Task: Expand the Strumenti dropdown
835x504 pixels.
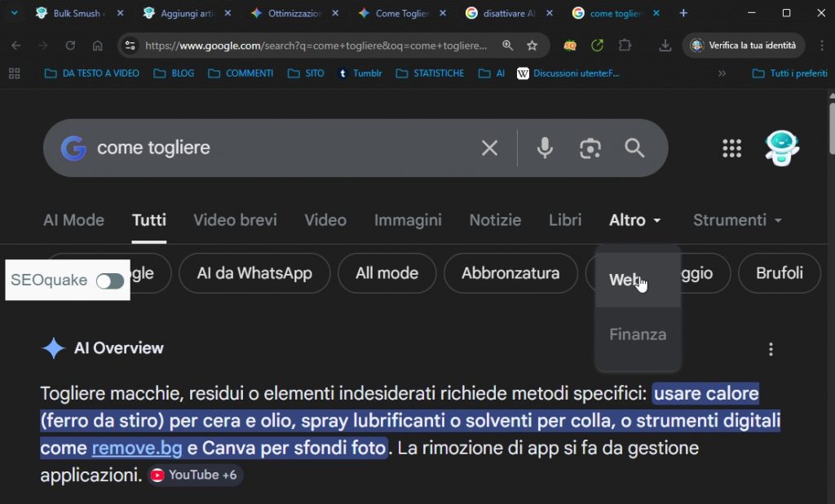Action: pos(737,220)
